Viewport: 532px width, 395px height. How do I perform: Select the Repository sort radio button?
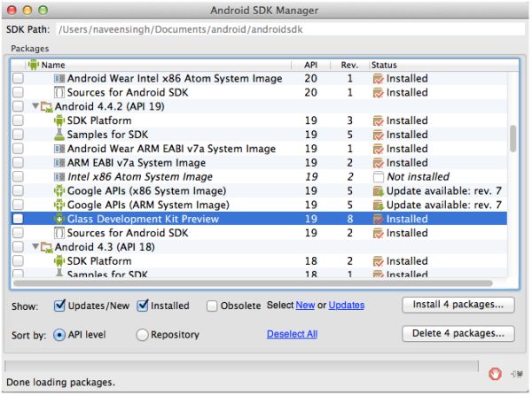tap(143, 335)
